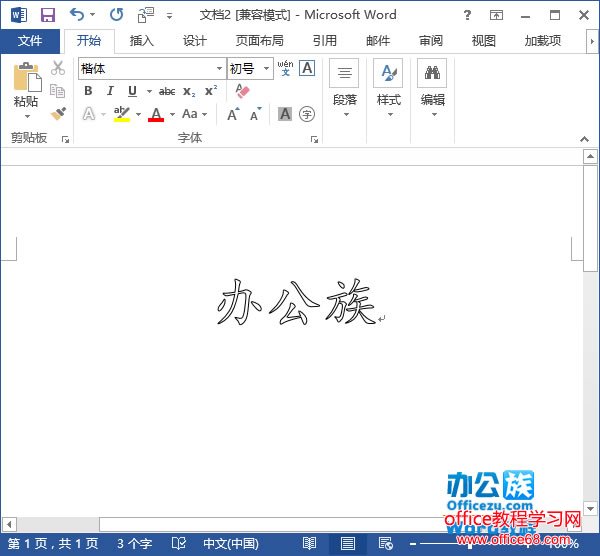Toggle subscript formatting
The height and width of the screenshot is (556, 600).
(x=189, y=91)
